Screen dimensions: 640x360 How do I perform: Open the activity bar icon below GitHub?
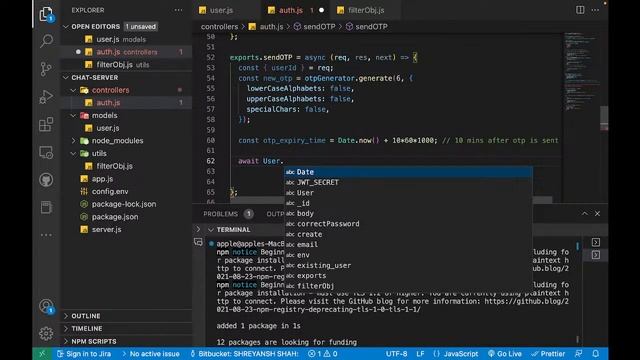click(46, 207)
